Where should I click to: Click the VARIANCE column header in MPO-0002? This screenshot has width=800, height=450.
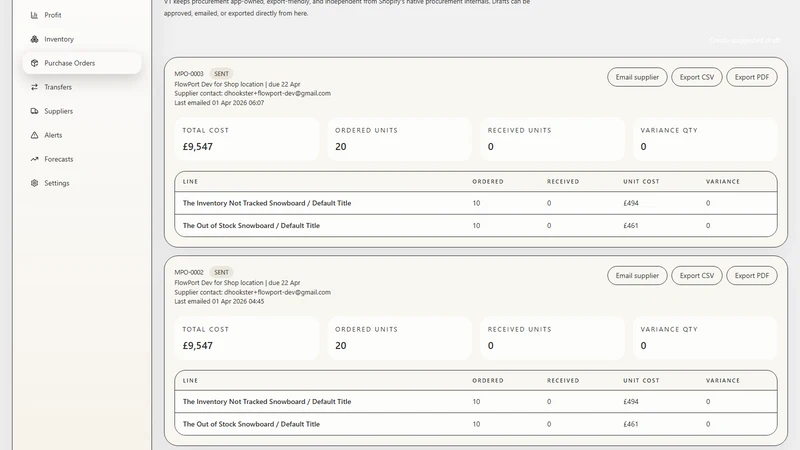tap(722, 381)
